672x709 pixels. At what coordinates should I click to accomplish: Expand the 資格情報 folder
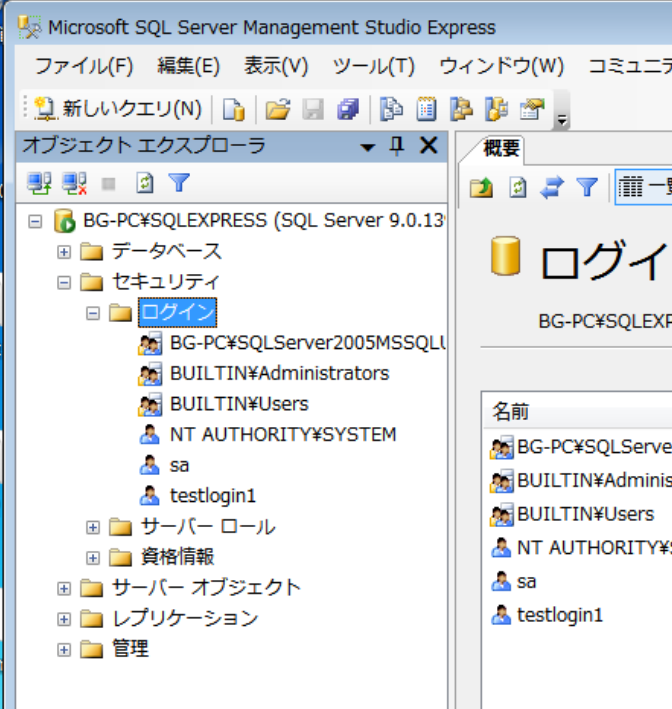(x=93, y=558)
